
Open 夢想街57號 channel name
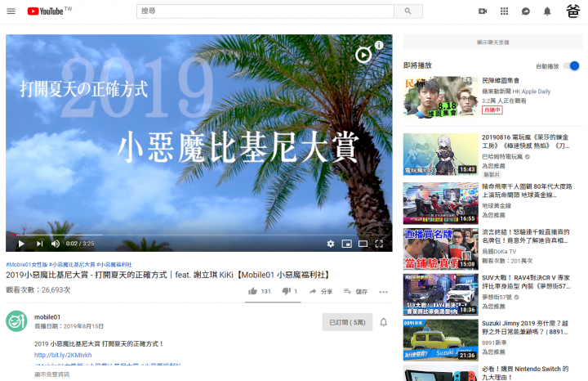[x=497, y=297]
